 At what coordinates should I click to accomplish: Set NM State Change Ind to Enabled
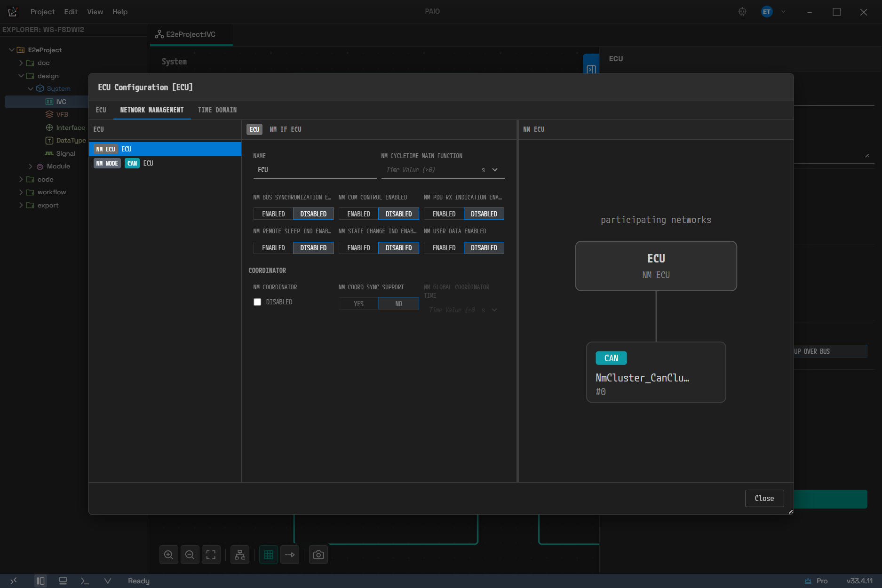pyautogui.click(x=358, y=247)
